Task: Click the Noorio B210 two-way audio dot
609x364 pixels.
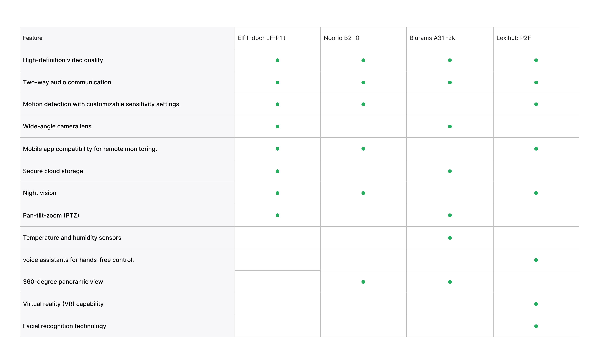Action: (363, 82)
